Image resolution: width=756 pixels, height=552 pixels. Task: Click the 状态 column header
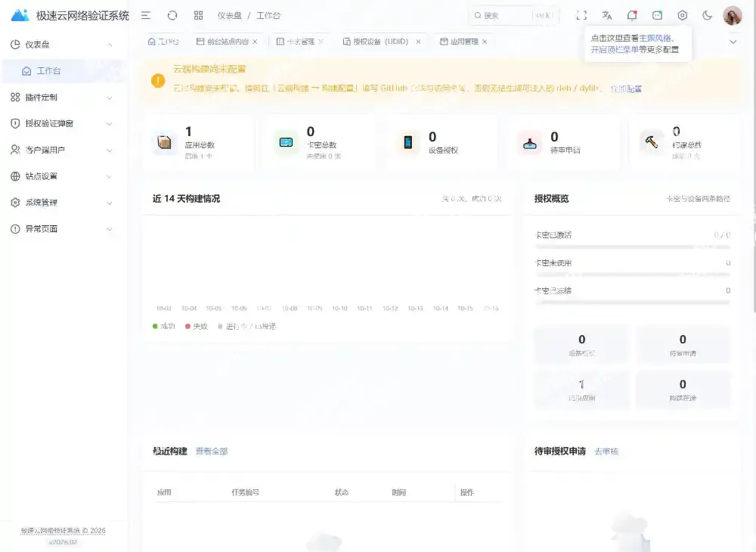[342, 492]
